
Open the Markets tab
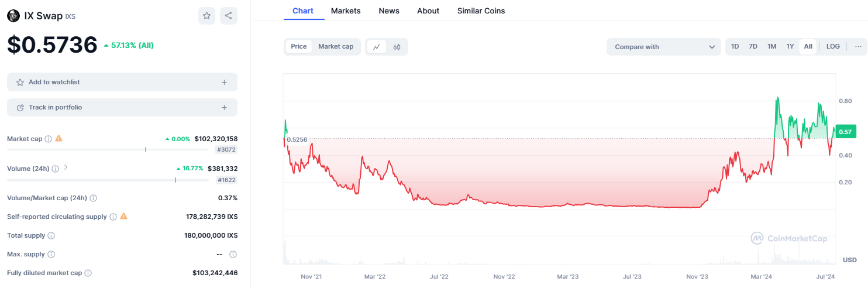346,11
